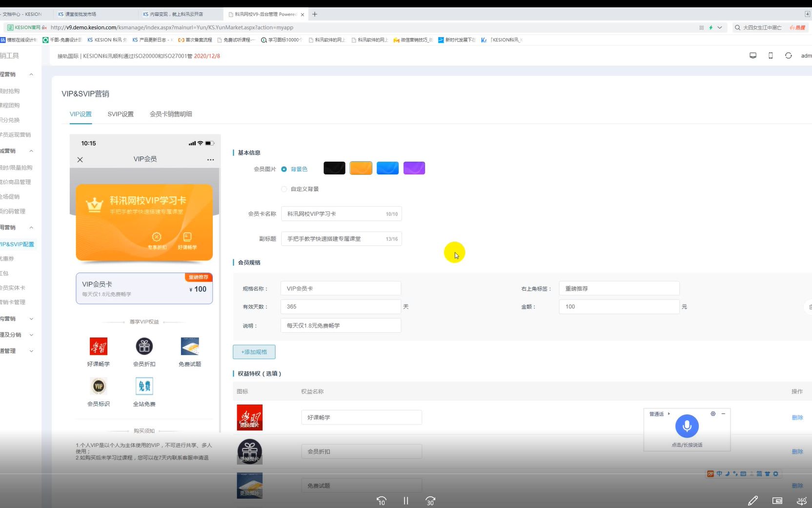Viewport: 812px width, 508px height.
Task: Switch to the VIP设置 tab
Action: [81, 114]
